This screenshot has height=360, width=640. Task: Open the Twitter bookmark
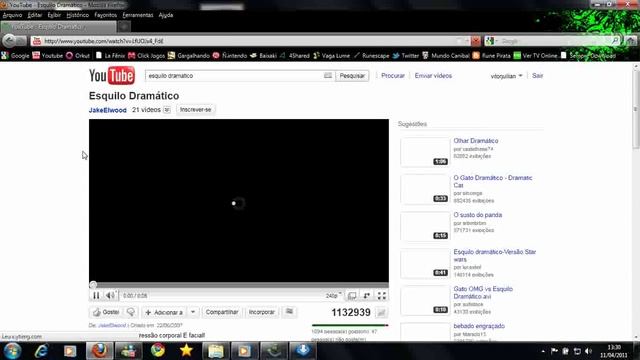click(x=406, y=56)
